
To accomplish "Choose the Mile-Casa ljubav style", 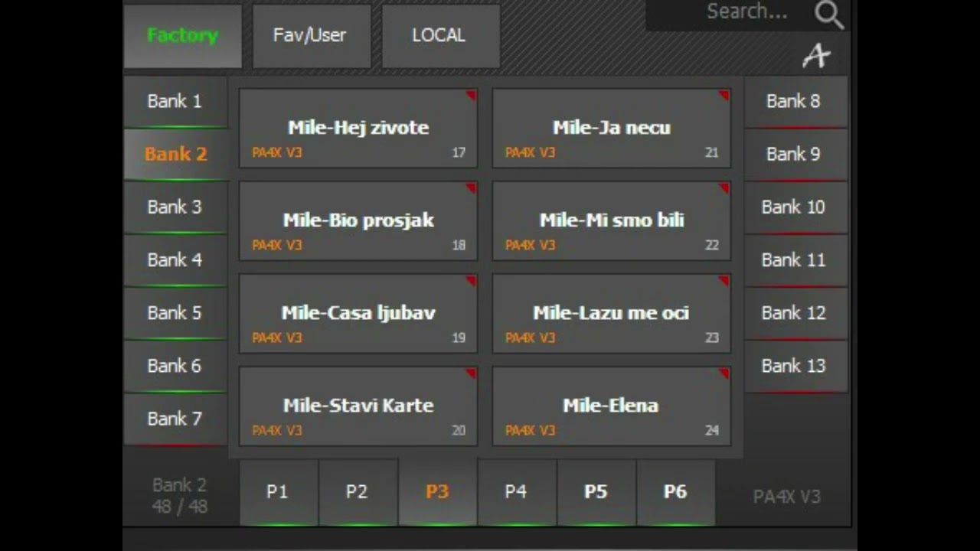I will point(358,314).
